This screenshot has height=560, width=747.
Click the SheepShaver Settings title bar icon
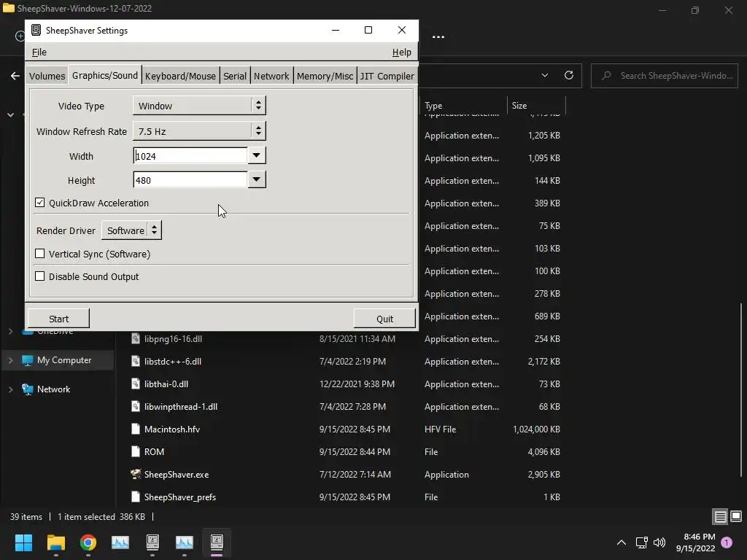[36, 30]
